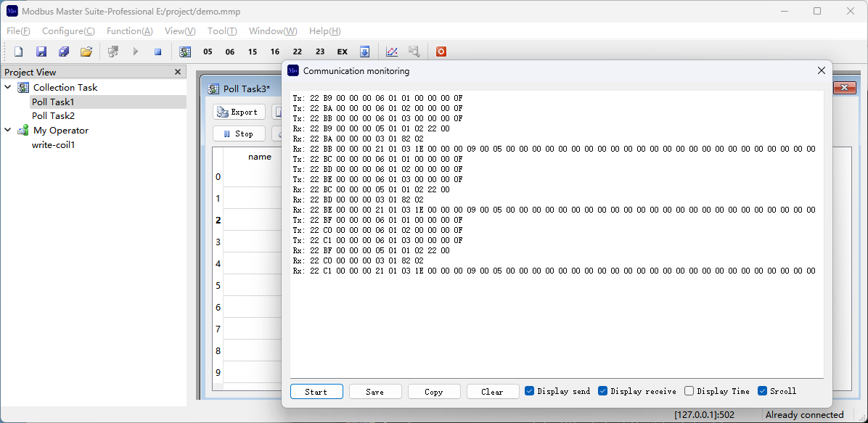This screenshot has height=423, width=868.
Task: Open the Tool menu
Action: [222, 31]
